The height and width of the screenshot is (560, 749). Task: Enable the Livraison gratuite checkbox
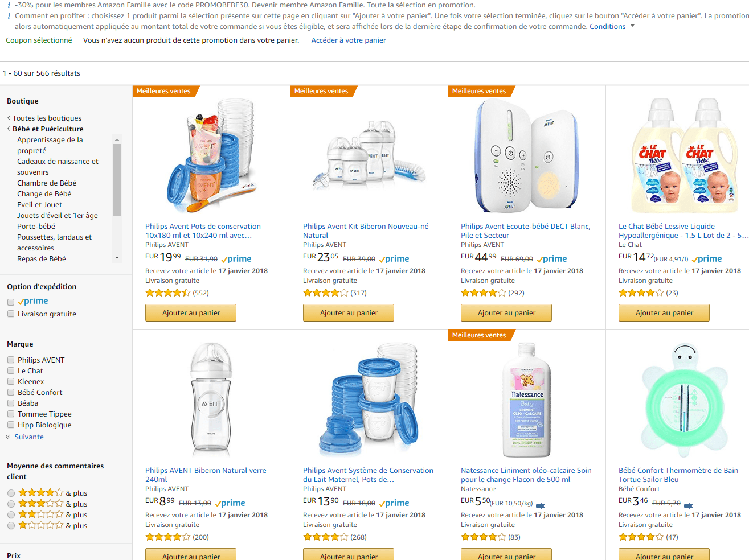click(x=11, y=314)
